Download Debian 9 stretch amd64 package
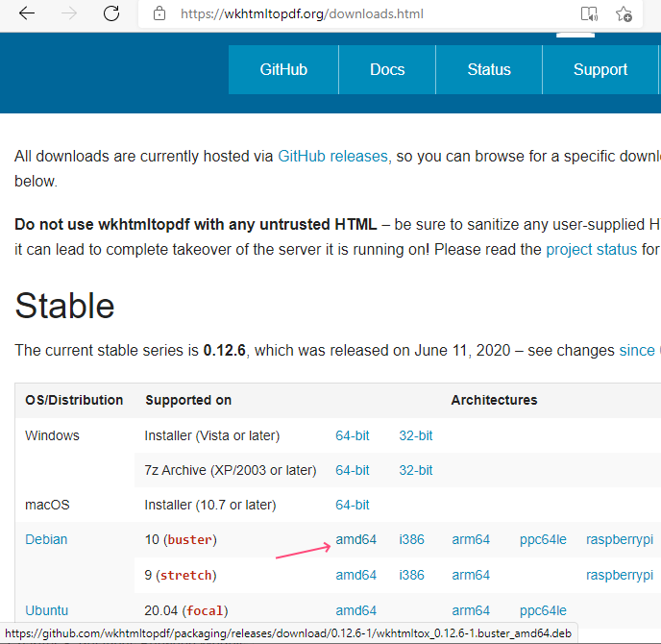The width and height of the screenshot is (661, 644). pyautogui.click(x=355, y=575)
